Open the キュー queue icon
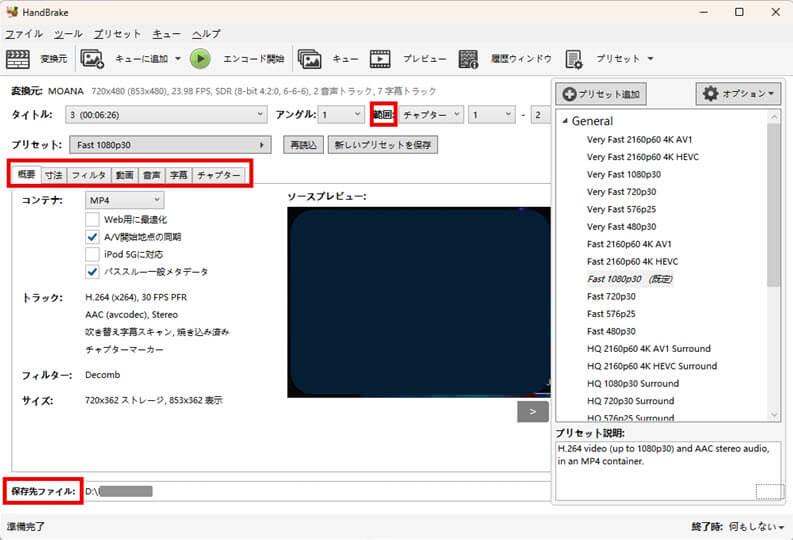The width and height of the screenshot is (793, 540). coord(310,59)
